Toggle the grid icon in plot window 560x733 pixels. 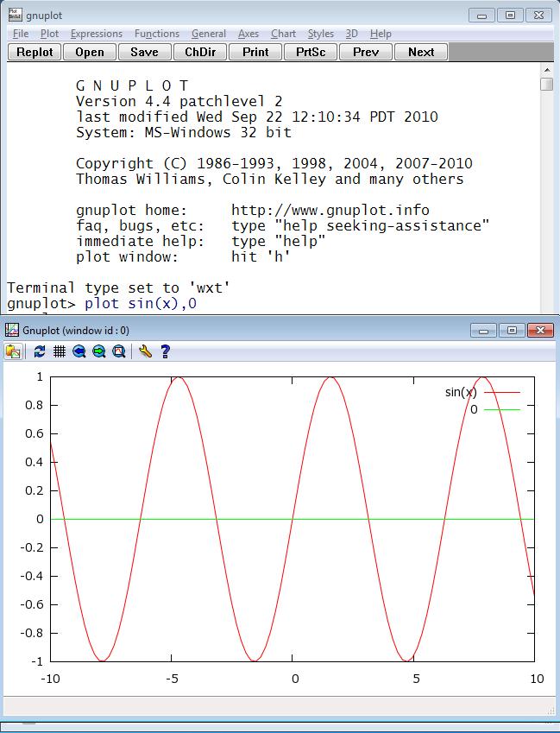click(60, 351)
